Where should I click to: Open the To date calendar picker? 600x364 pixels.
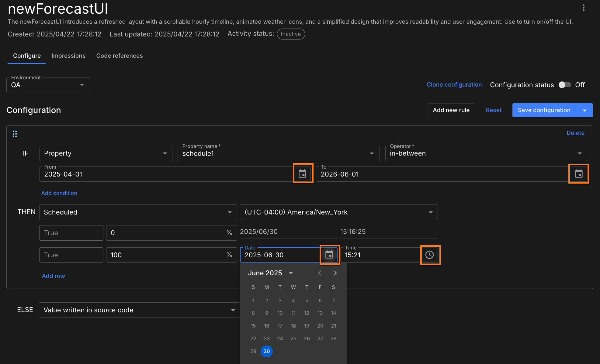point(578,174)
